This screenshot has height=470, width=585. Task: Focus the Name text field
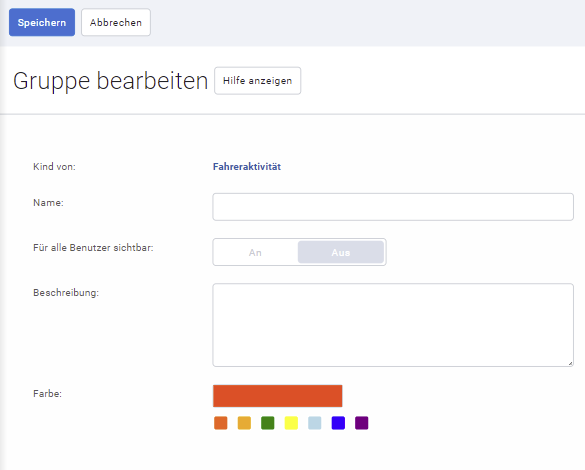[x=393, y=207]
